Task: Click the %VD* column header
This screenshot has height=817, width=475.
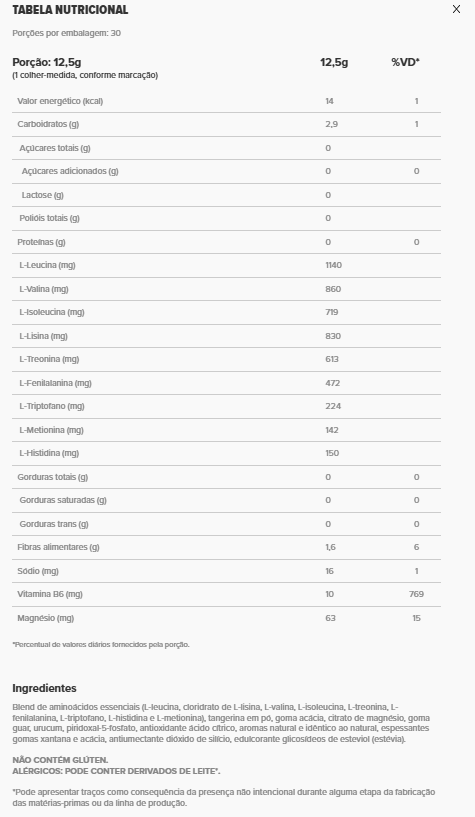Action: [406, 63]
